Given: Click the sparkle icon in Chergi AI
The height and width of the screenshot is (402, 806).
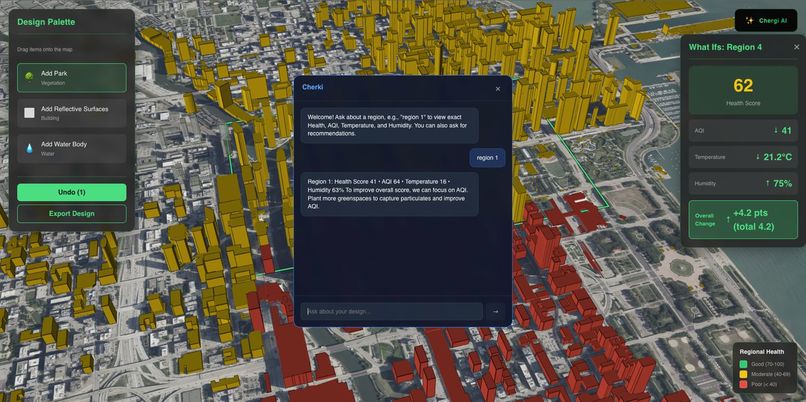Looking at the screenshot, I should point(750,21).
